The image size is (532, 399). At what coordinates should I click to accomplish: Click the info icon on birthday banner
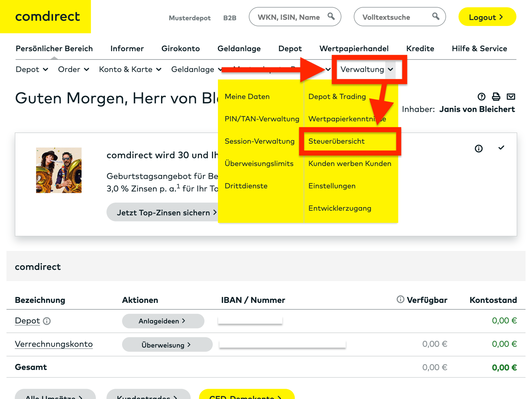[x=479, y=149]
